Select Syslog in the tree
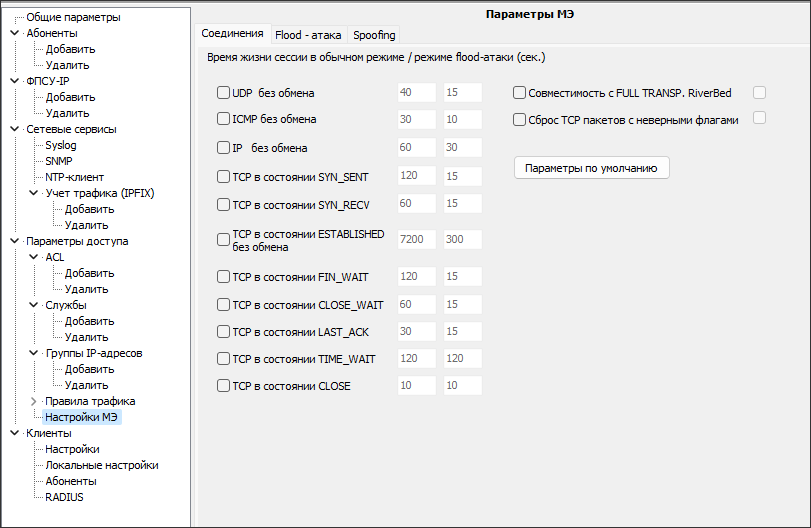The width and height of the screenshot is (811, 528). tap(60, 145)
